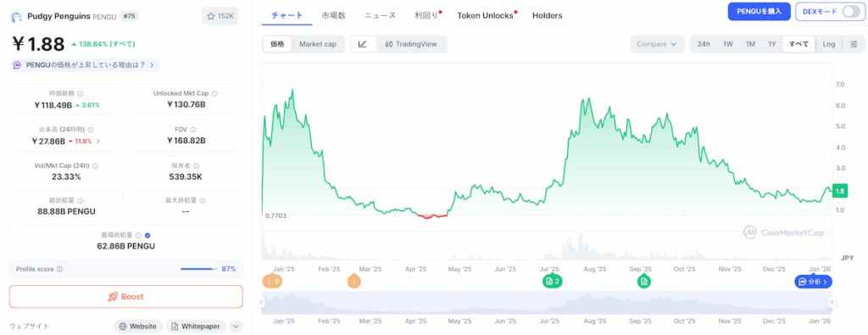
Task: Click the info icon beside Profile score
Action: [x=60, y=269]
